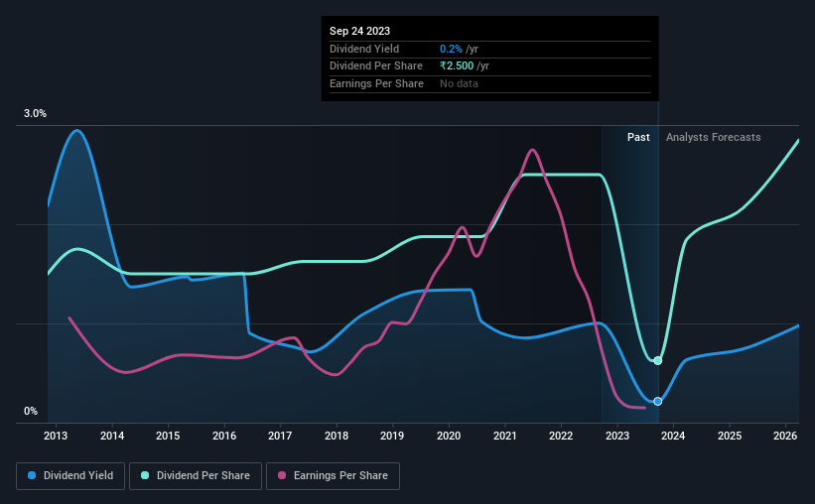The image size is (815, 504).
Task: Click the 2014 x-axis label
Action: tap(112, 436)
